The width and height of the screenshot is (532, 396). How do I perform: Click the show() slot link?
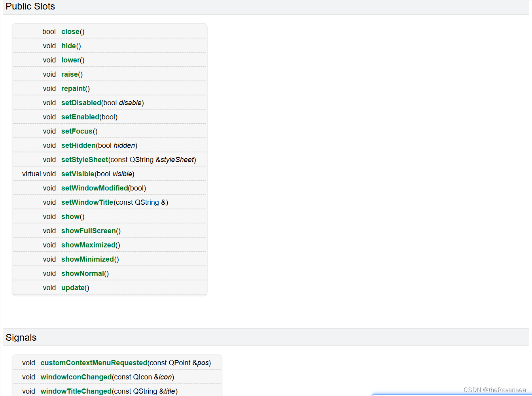point(70,217)
